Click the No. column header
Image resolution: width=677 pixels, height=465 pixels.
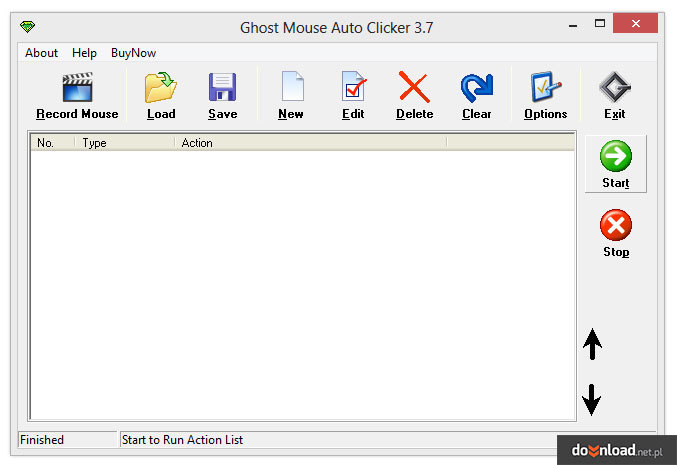click(53, 142)
